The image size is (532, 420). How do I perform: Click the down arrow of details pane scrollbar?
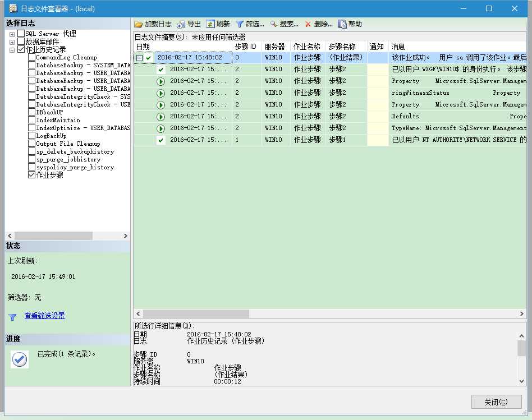522,381
